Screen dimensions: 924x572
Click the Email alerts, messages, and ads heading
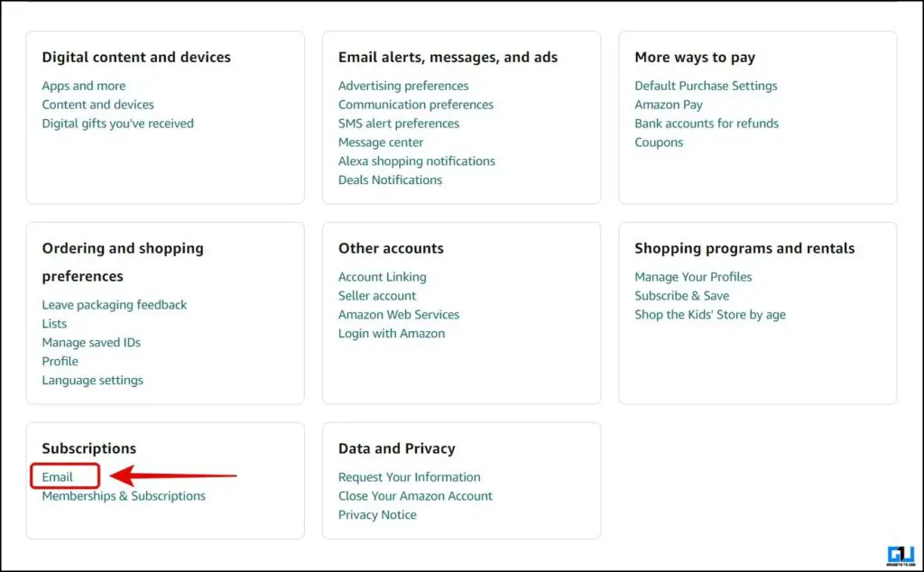(x=448, y=58)
